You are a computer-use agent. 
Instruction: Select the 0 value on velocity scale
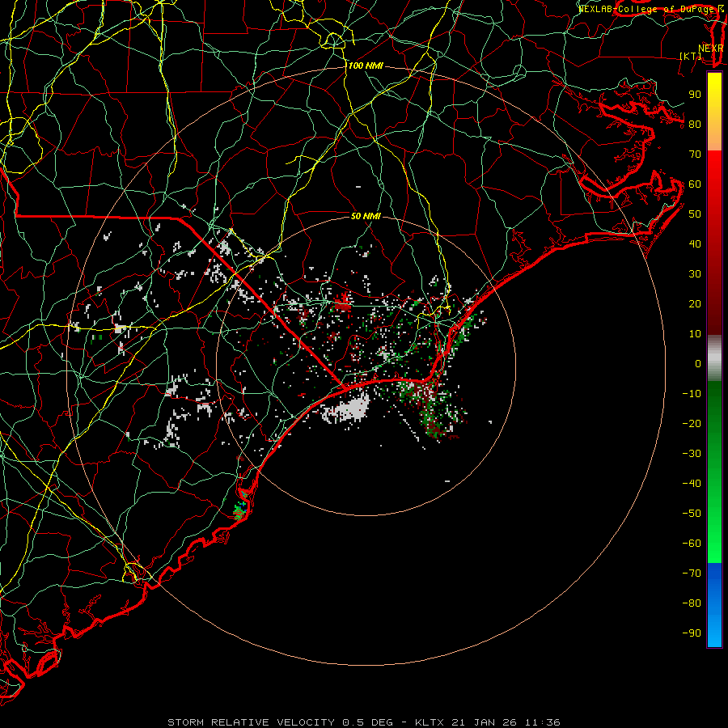pyautogui.click(x=698, y=363)
